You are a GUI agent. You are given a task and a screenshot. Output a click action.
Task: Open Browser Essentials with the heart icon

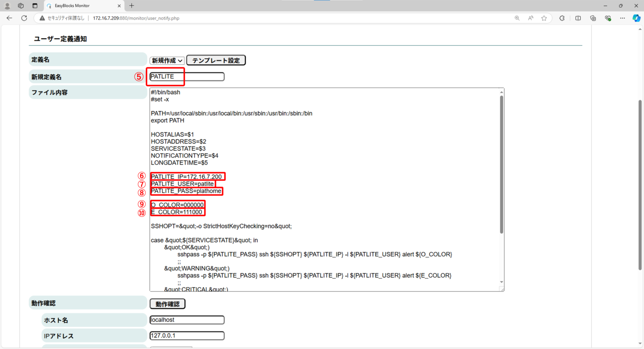(608, 18)
